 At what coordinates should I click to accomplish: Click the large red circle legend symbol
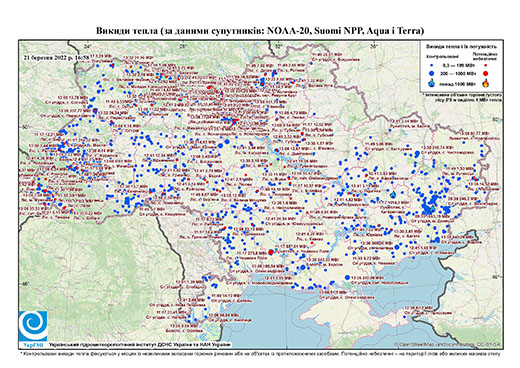tap(485, 73)
